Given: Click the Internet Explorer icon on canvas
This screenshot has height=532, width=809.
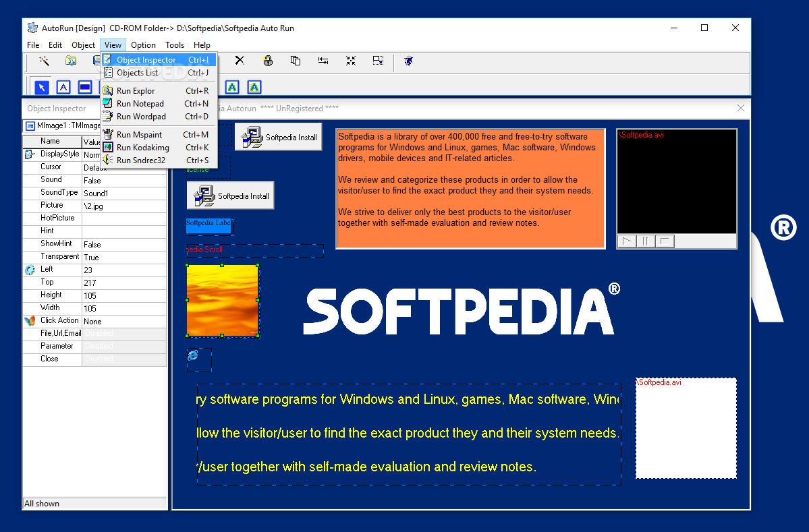Looking at the screenshot, I should (x=193, y=355).
